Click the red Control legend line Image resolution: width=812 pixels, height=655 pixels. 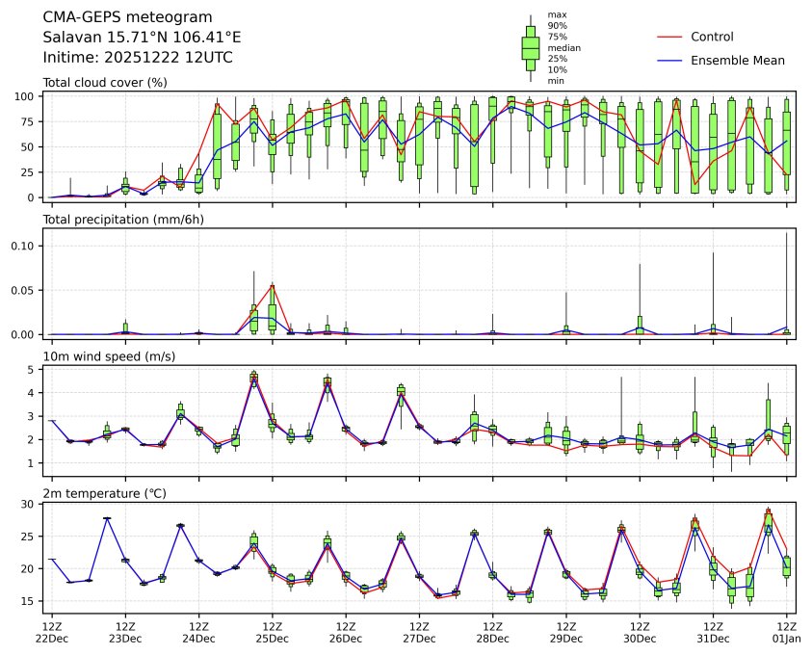click(x=669, y=37)
